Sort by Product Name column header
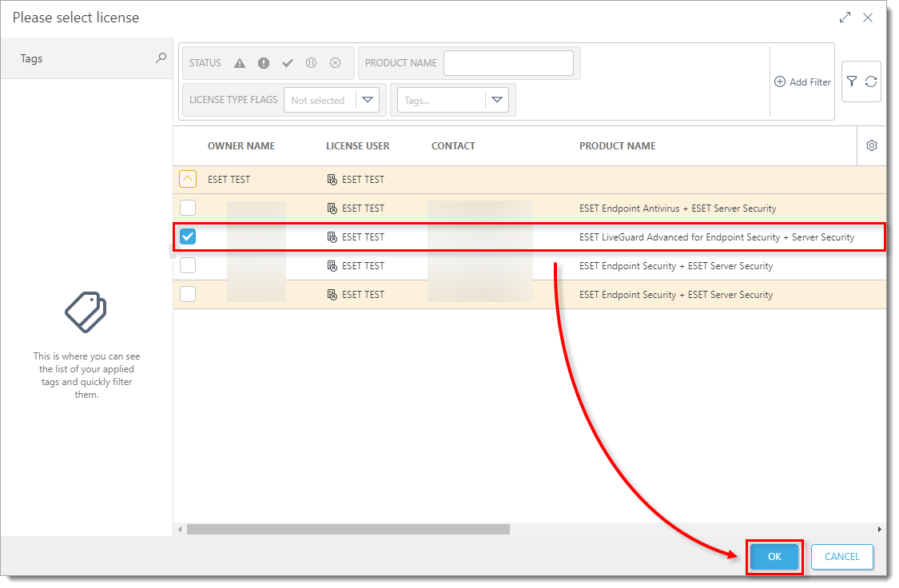The image size is (899, 588). tap(617, 146)
